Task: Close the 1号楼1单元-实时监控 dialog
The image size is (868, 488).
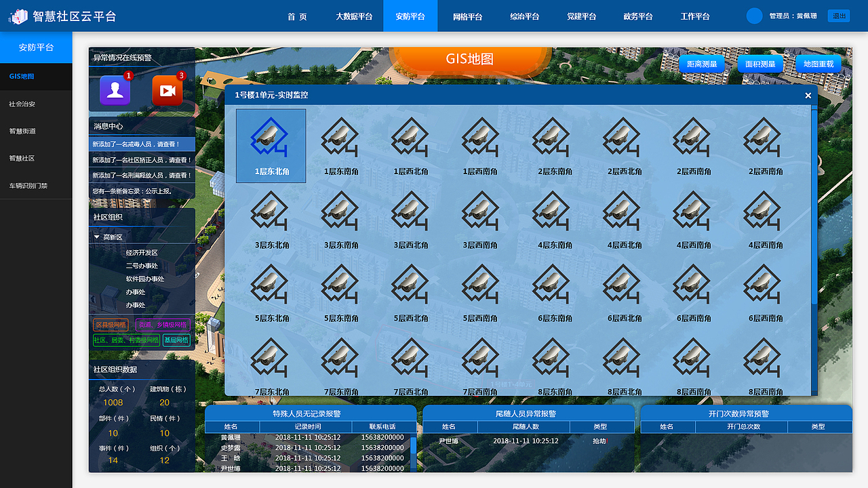Action: 808,96
